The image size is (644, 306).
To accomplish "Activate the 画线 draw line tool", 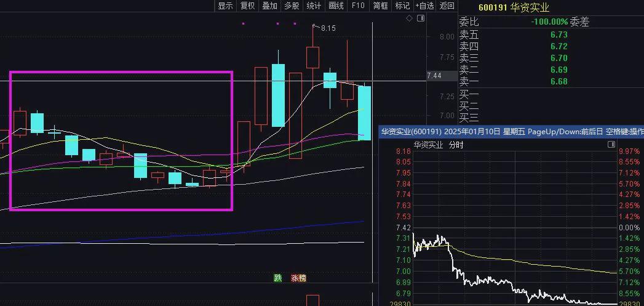I will [x=336, y=6].
